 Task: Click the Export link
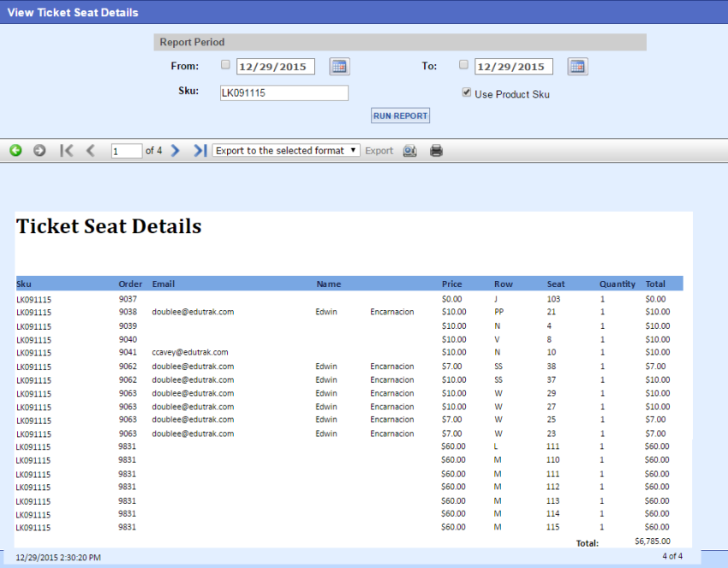pos(379,151)
